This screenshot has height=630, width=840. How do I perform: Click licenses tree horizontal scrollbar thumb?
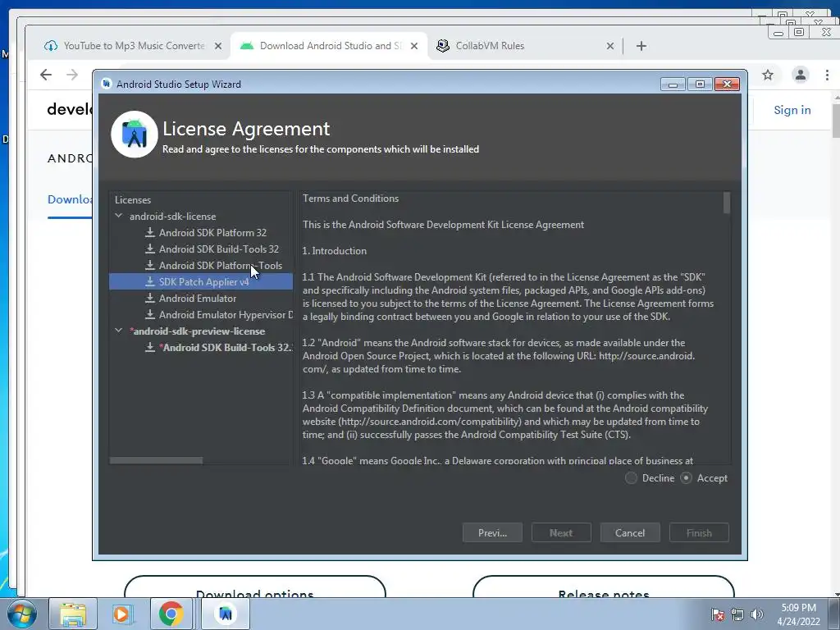(x=157, y=460)
